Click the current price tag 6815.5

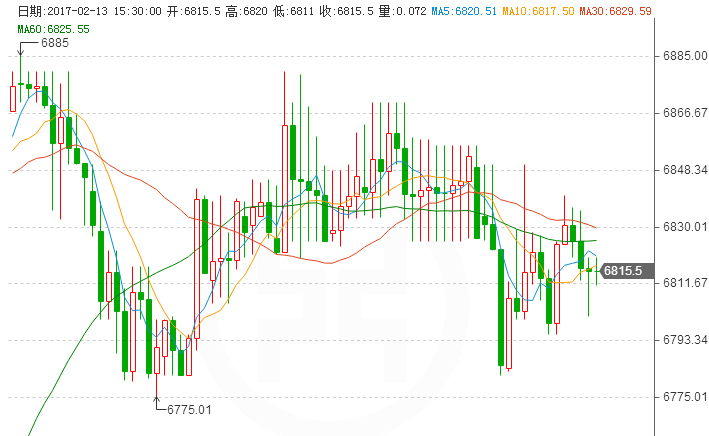627,271
